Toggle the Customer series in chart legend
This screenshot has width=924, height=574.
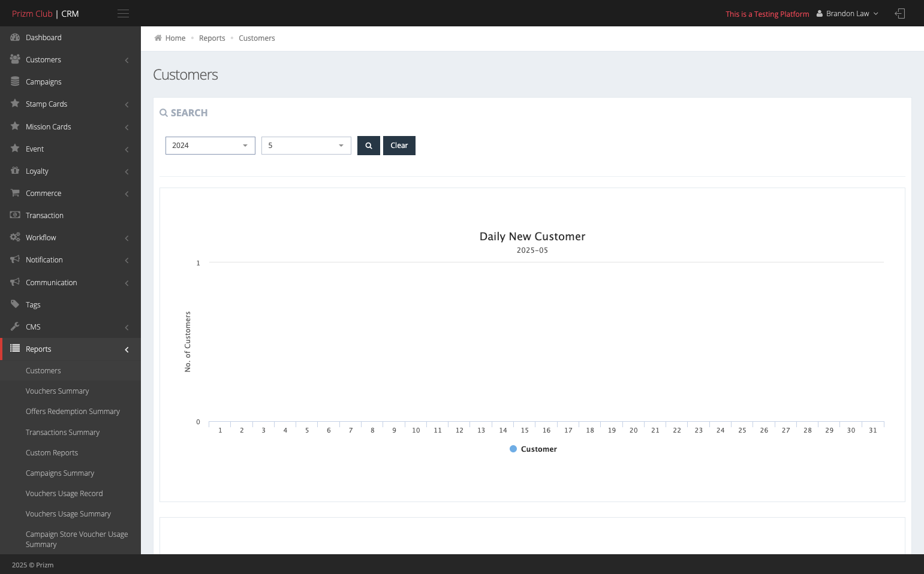coord(533,449)
